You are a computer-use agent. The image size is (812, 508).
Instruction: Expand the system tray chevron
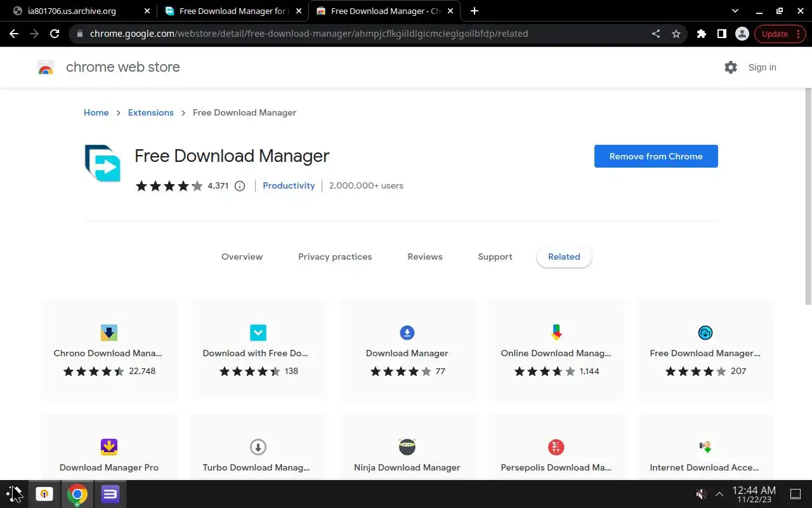click(719, 494)
